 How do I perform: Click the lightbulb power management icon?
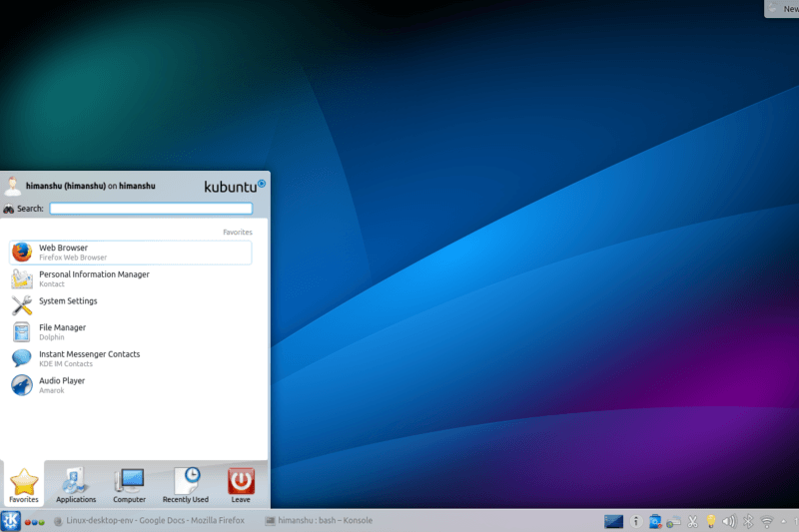click(x=711, y=521)
